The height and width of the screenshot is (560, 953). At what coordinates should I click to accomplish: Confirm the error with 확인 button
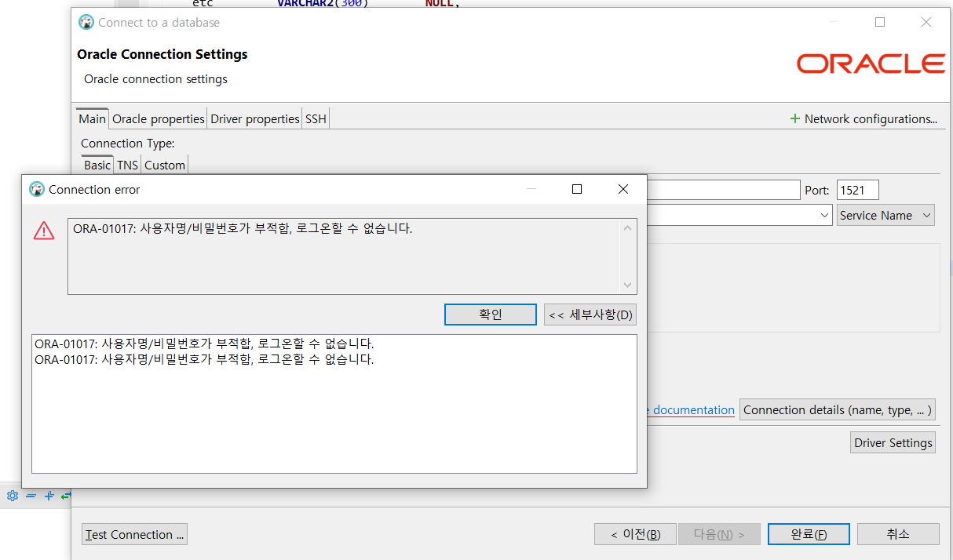tap(491, 315)
